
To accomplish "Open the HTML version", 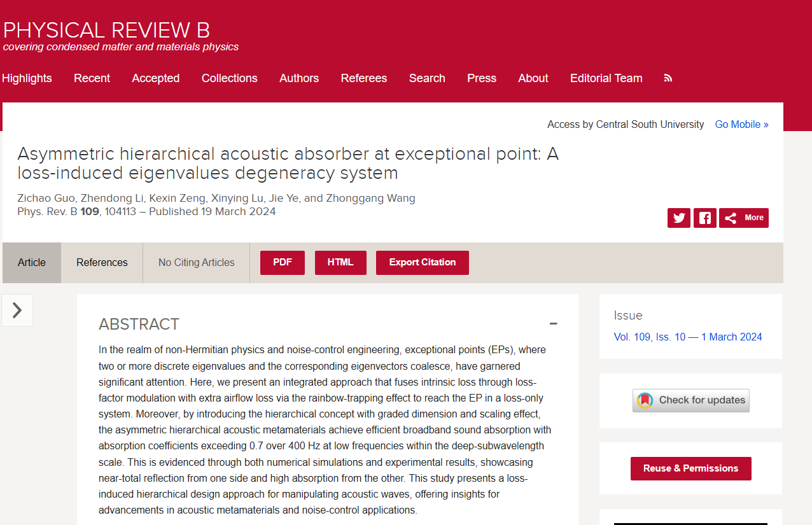I will coord(340,262).
